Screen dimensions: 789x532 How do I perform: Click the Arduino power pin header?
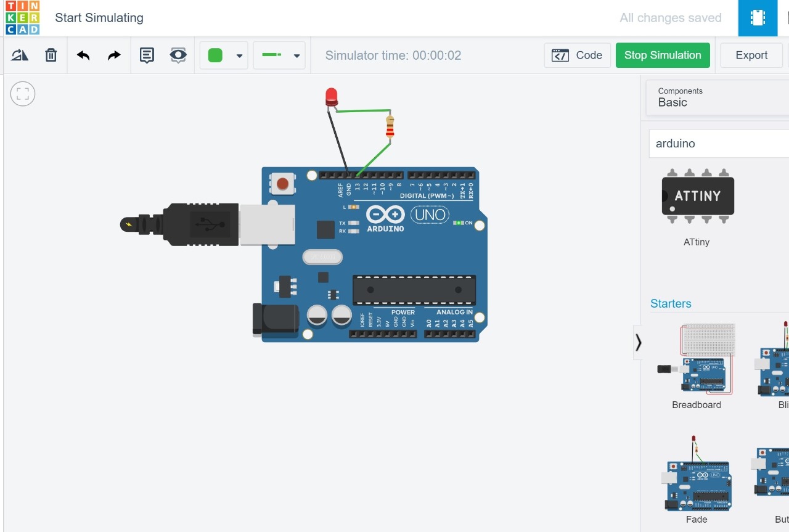click(x=383, y=334)
